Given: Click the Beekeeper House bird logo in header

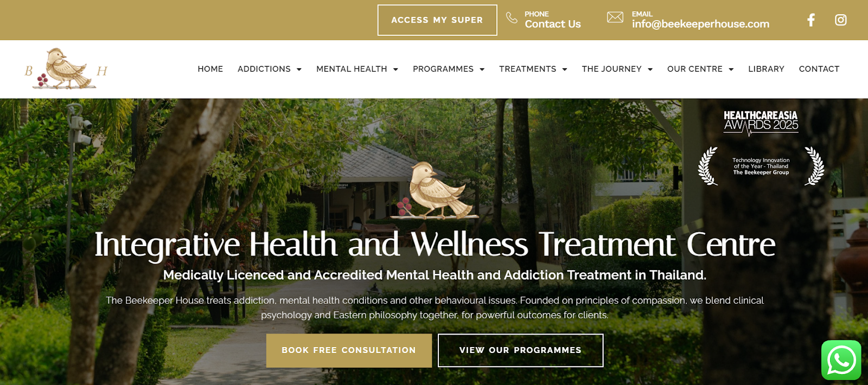Looking at the screenshot, I should 66,69.
